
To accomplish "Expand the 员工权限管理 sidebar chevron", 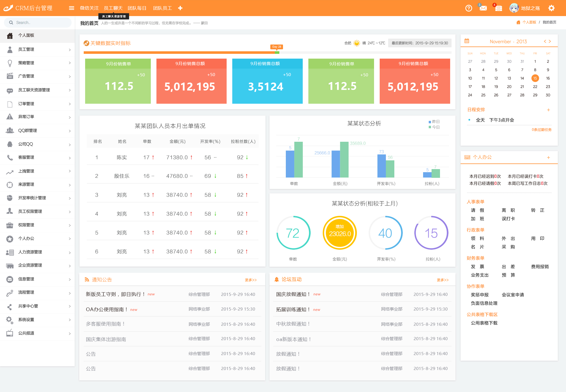I will pyautogui.click(x=70, y=212).
